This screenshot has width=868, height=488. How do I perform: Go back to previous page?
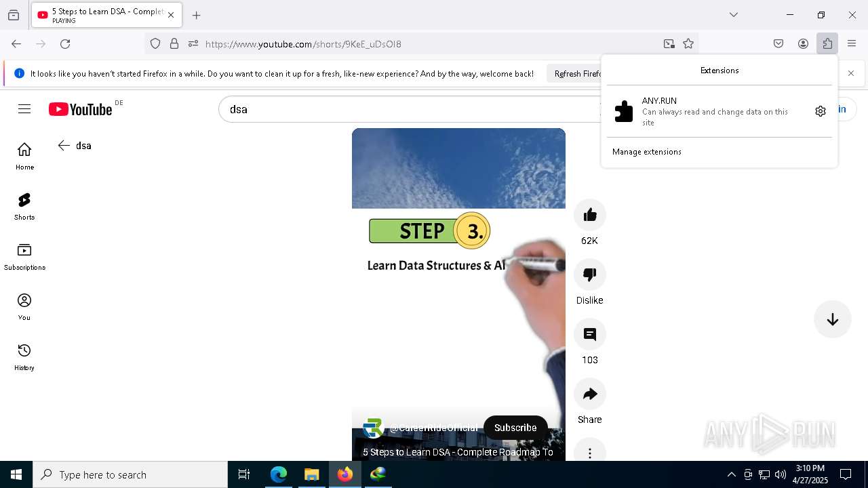(16, 44)
